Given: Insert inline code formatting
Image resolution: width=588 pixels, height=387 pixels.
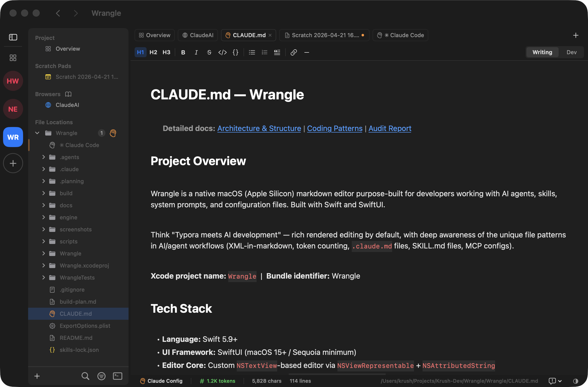Looking at the screenshot, I should [x=222, y=52].
